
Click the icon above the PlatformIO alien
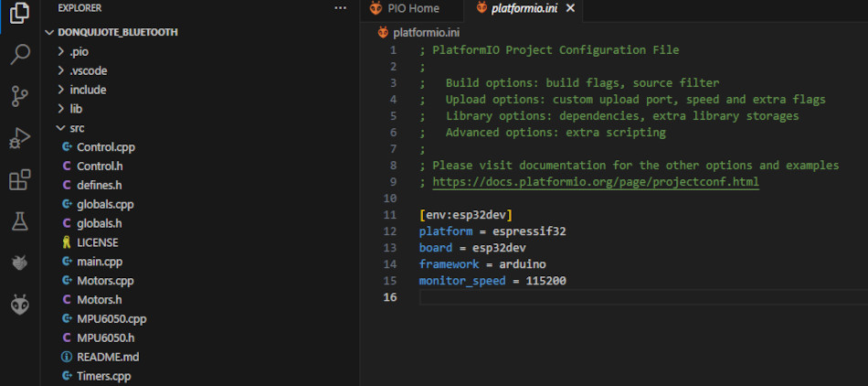point(19,263)
